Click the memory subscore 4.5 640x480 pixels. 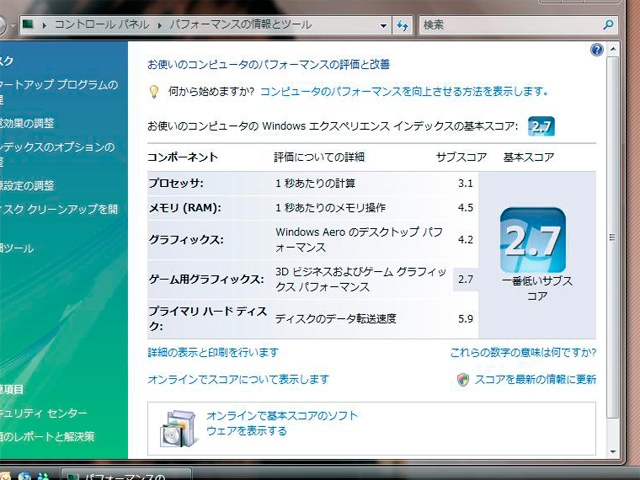465,208
